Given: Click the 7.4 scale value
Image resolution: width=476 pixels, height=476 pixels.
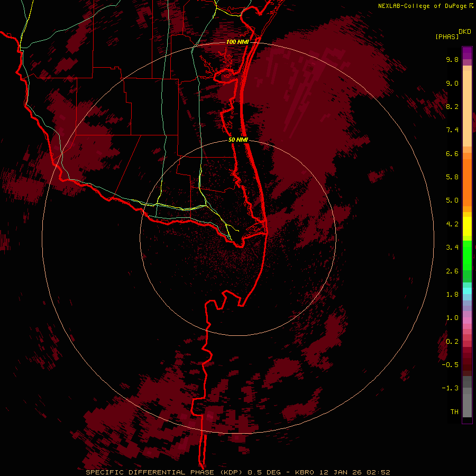Looking at the screenshot, I should tap(452, 130).
